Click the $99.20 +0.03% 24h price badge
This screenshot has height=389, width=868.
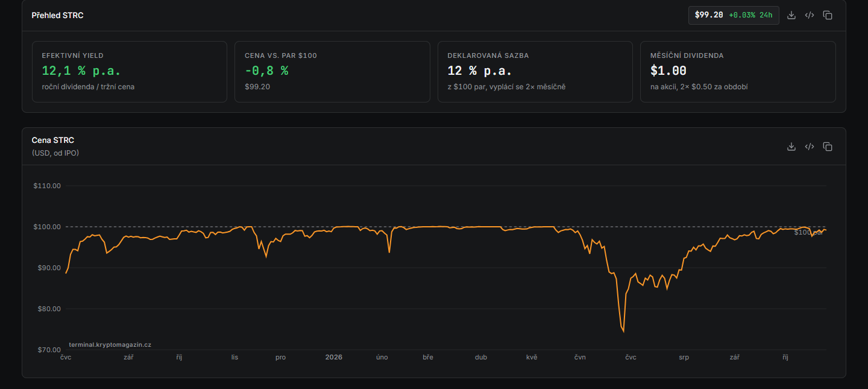click(x=734, y=15)
